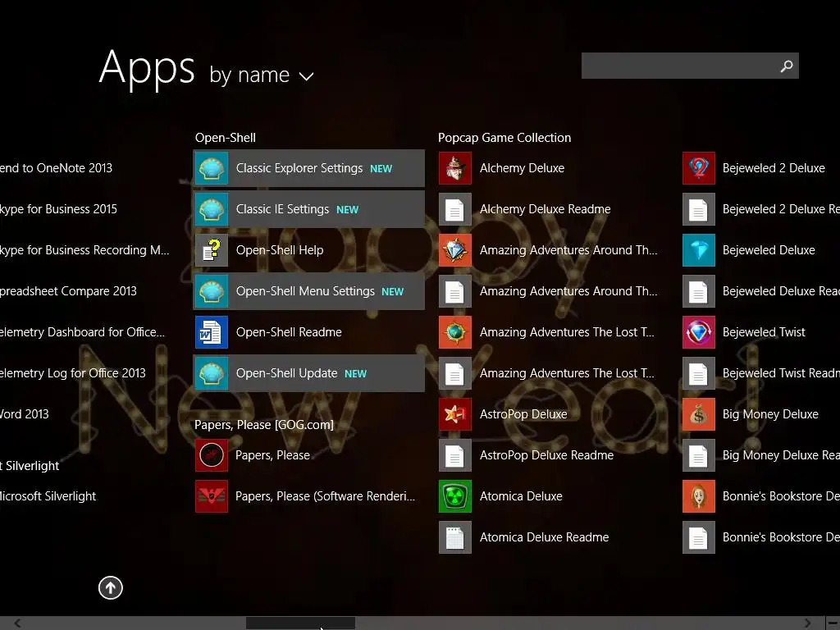Click the search magnifier icon

(x=787, y=66)
